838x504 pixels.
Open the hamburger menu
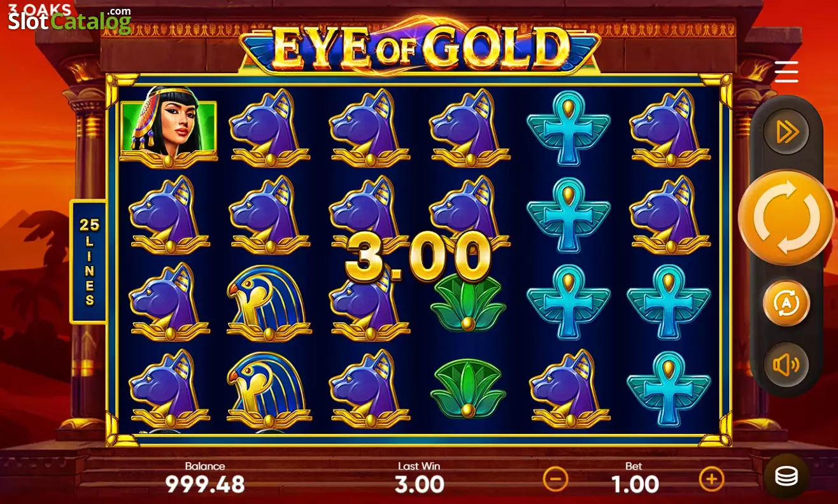[x=786, y=72]
